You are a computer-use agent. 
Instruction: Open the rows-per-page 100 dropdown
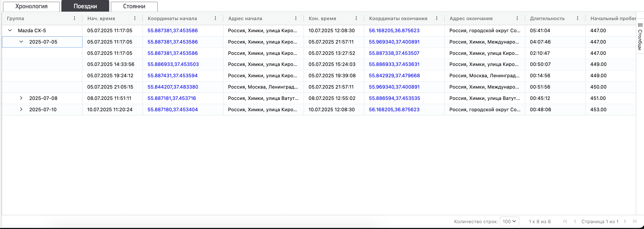(509, 221)
